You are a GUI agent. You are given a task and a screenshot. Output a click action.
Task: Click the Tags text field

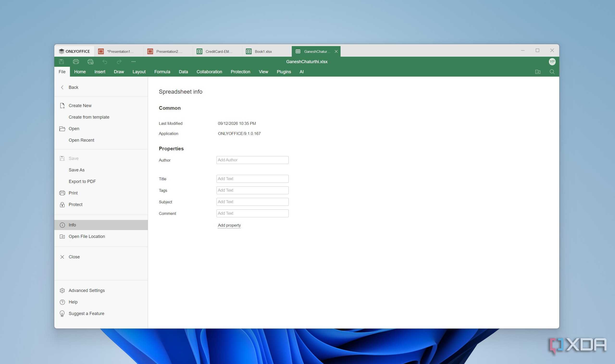[x=252, y=190]
